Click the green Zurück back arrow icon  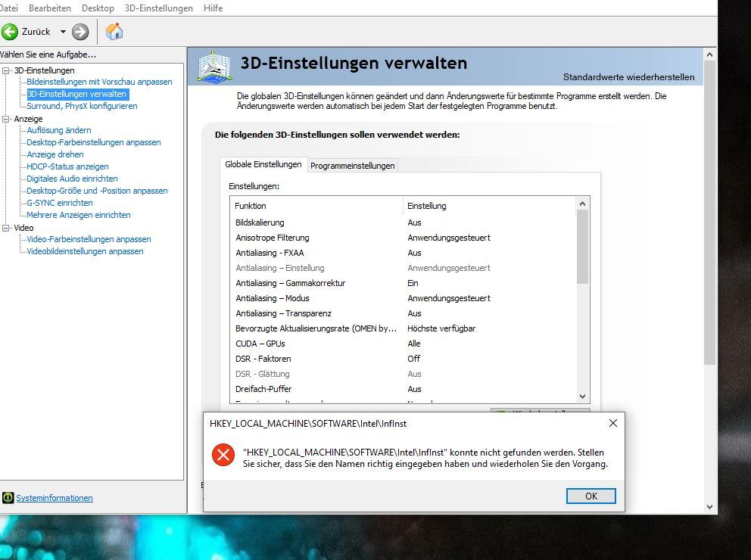tap(10, 32)
